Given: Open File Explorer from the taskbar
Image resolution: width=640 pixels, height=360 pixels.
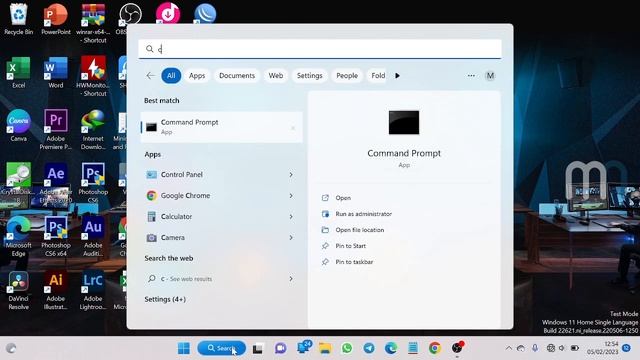Looking at the screenshot, I should [x=325, y=348].
